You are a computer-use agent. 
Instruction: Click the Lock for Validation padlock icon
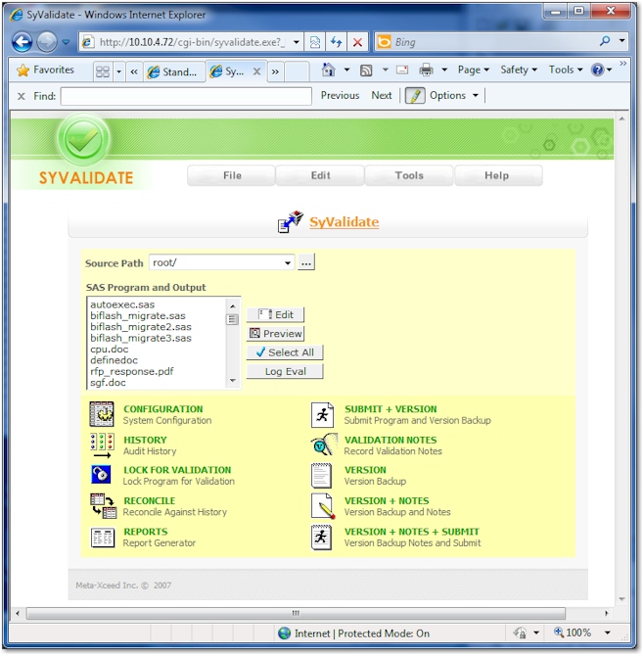101,475
